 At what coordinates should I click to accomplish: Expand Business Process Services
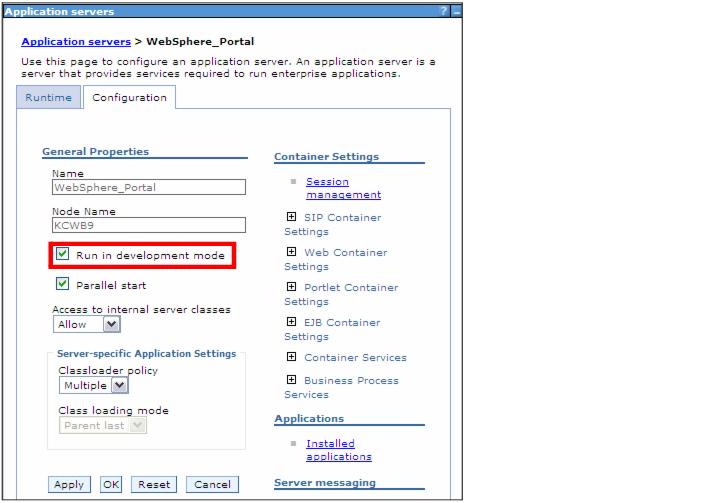tap(292, 380)
